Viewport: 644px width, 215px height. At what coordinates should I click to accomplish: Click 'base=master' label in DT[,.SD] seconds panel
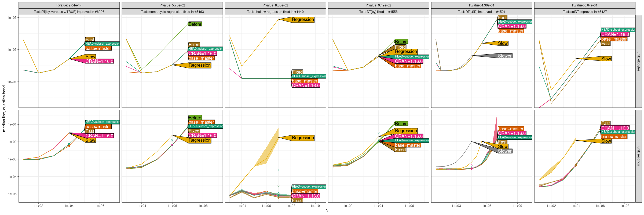pyautogui.click(x=511, y=129)
